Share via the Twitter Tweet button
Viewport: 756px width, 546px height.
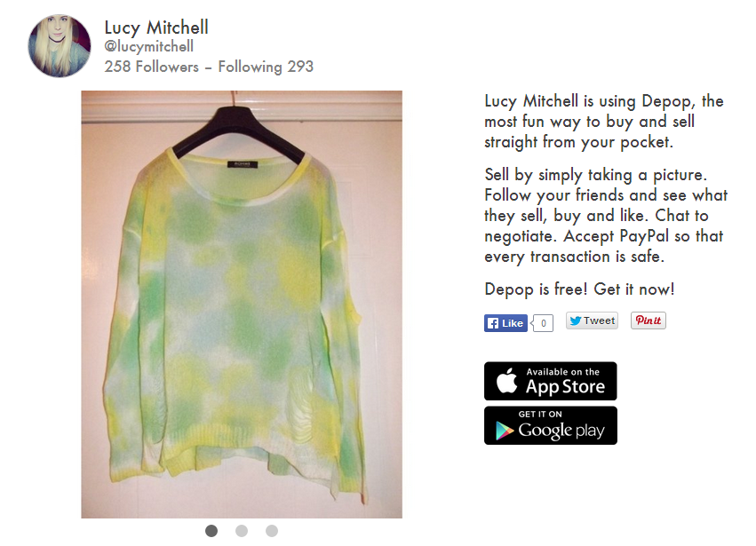(x=592, y=321)
